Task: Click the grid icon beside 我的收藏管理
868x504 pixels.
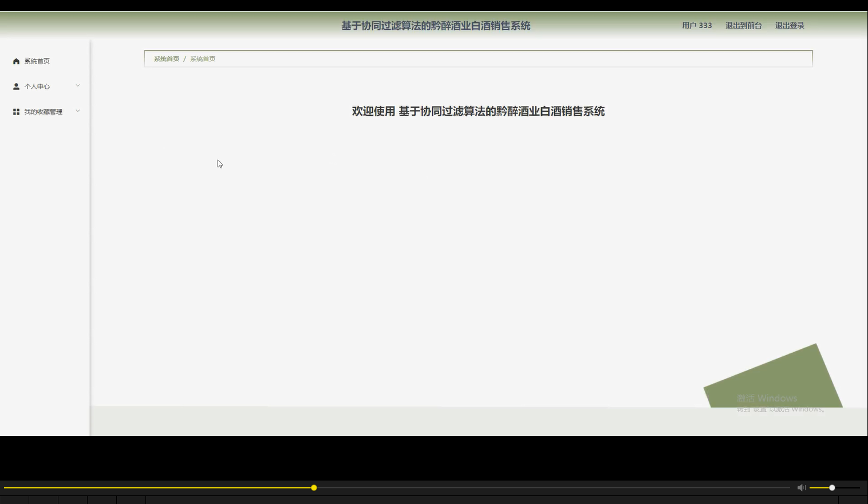Action: click(16, 112)
